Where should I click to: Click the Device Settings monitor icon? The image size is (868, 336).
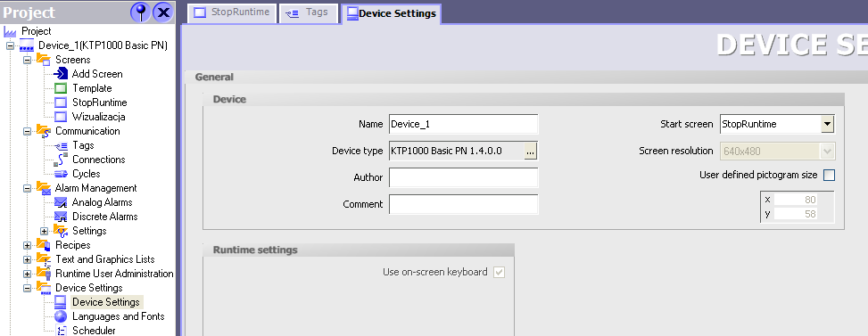coord(61,302)
